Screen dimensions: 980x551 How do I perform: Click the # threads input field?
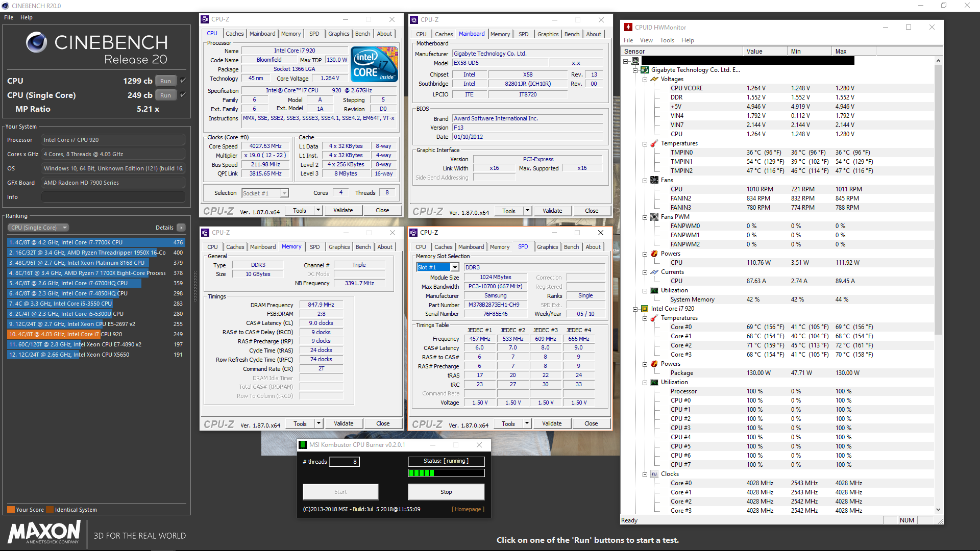point(344,461)
